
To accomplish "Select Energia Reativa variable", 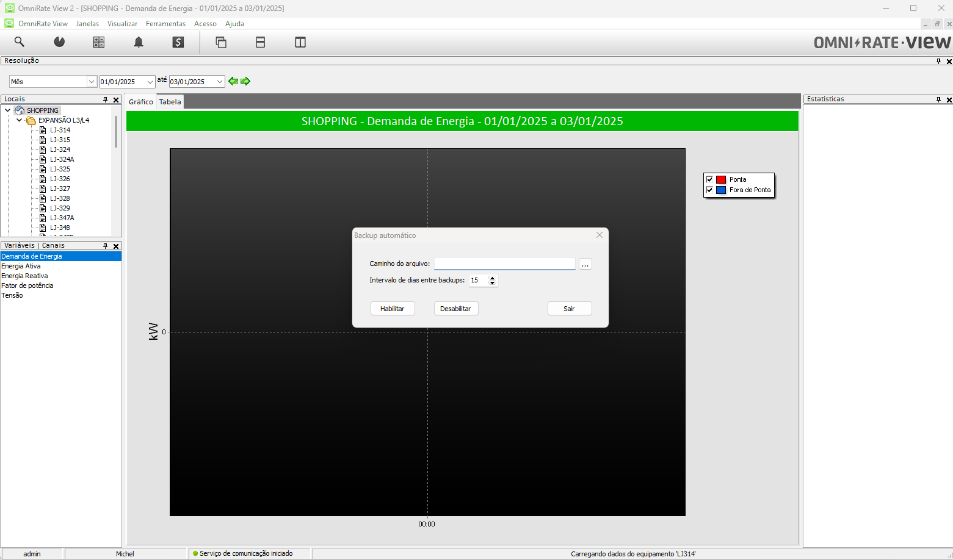I will (61, 276).
